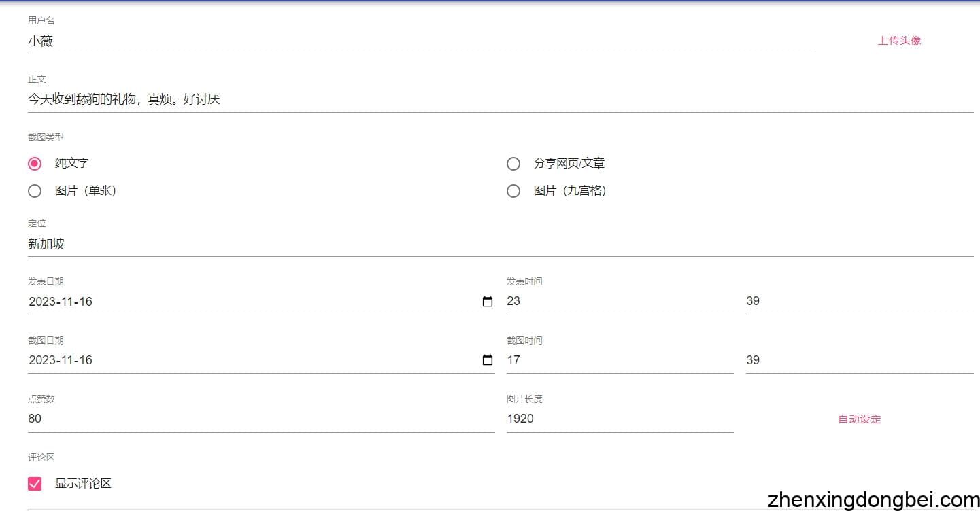The image size is (980, 511).
Task: Click the 图片长度 field showing 1920
Action: [x=612, y=419]
